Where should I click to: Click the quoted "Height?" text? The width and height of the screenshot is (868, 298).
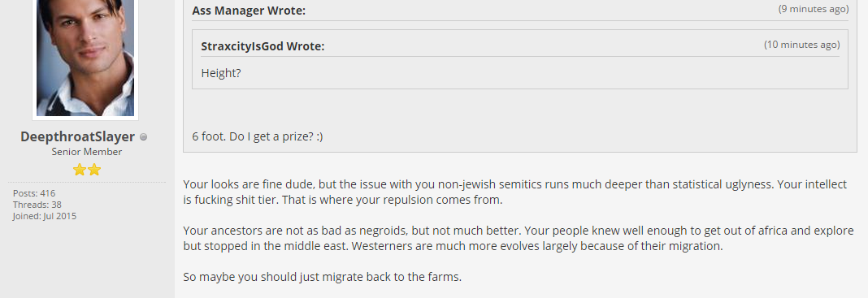[x=221, y=73]
